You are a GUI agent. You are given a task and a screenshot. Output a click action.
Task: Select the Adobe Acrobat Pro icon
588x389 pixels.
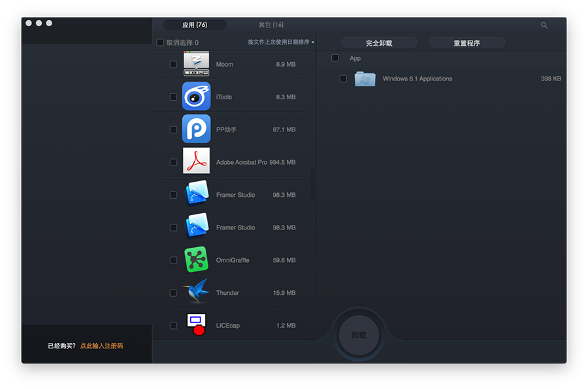point(196,161)
